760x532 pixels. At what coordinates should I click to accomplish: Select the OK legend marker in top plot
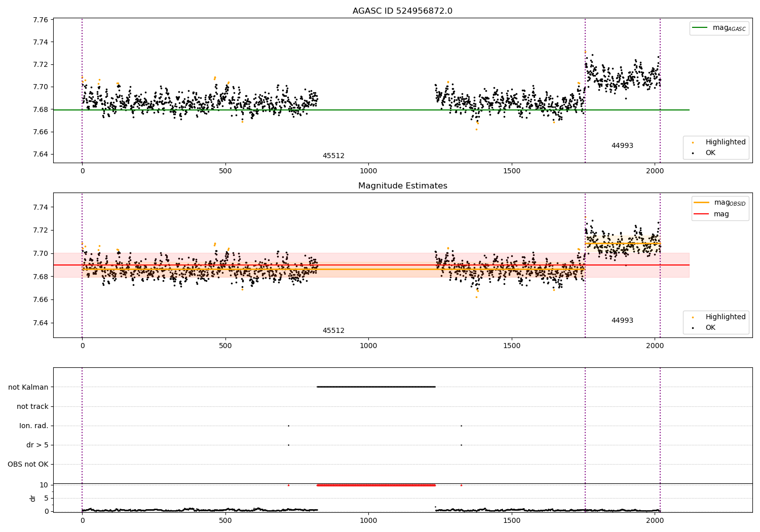tap(693, 153)
